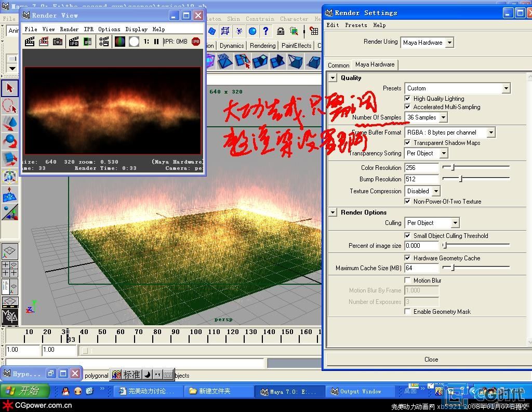Viewport: 532px width, 412px height.
Task: Click the red IPR close icon
Action: click(x=196, y=42)
